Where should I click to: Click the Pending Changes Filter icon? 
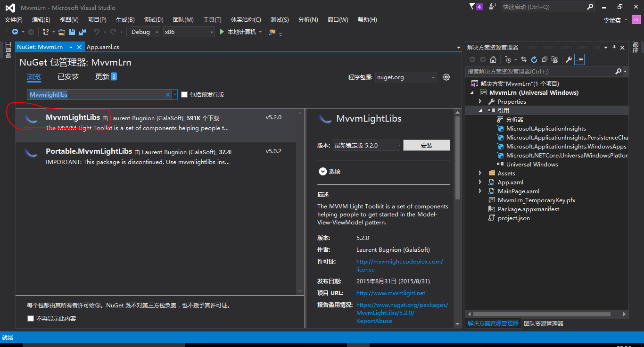pos(508,59)
